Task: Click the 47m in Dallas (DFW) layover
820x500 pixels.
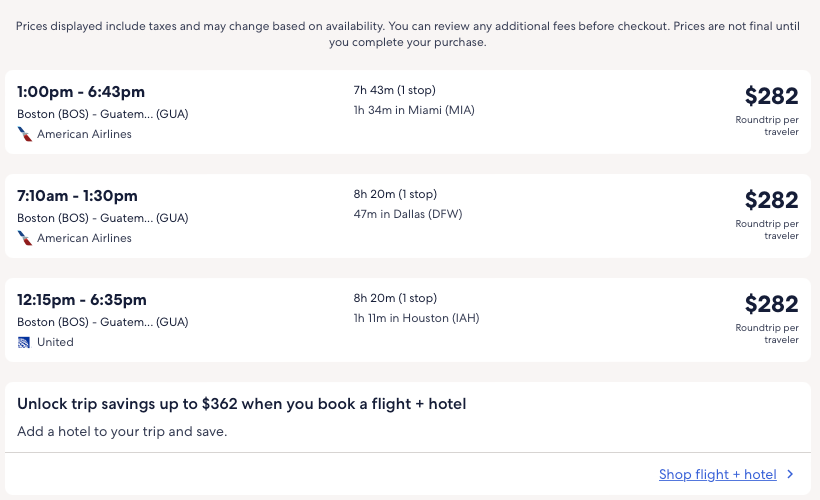Action: 408,214
